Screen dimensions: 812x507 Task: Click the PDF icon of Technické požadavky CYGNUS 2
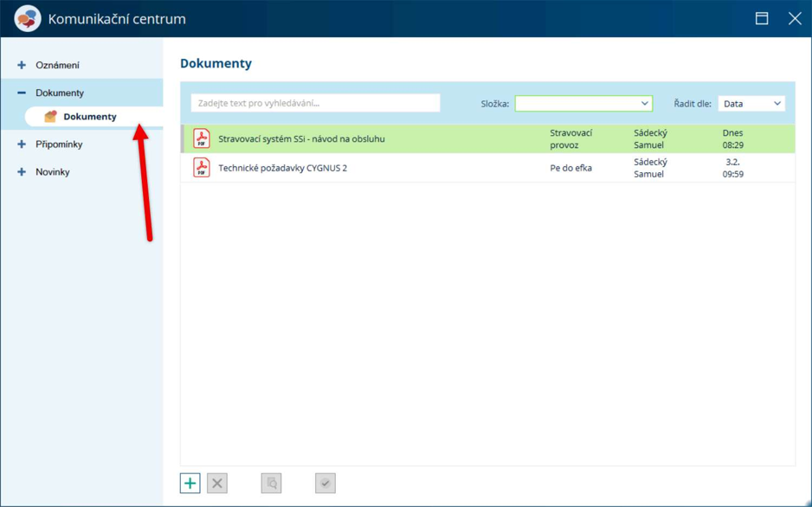pyautogui.click(x=202, y=168)
